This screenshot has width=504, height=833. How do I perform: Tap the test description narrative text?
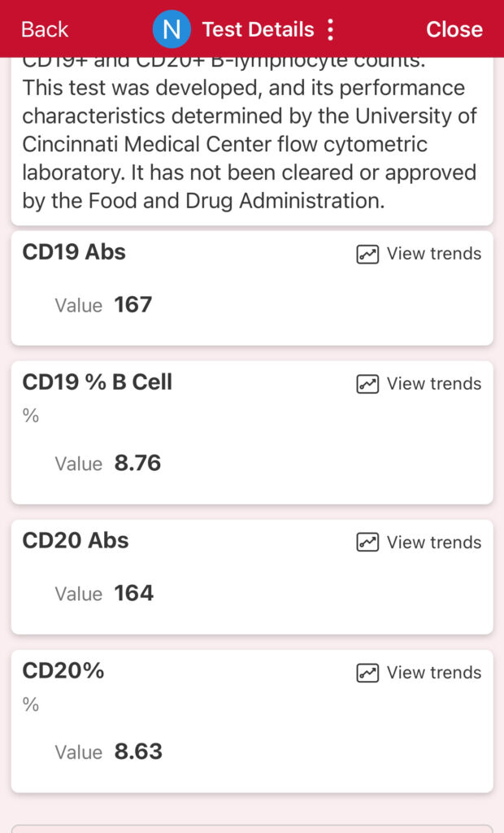249,145
